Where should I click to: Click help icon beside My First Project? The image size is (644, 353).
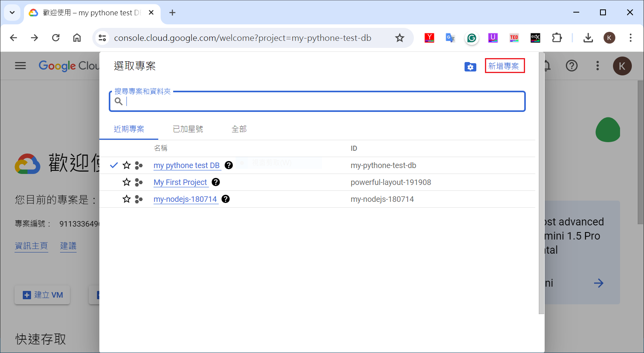[x=216, y=182]
